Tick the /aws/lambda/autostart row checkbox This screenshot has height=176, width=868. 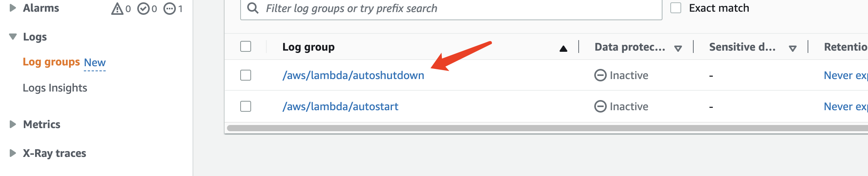pos(246,106)
